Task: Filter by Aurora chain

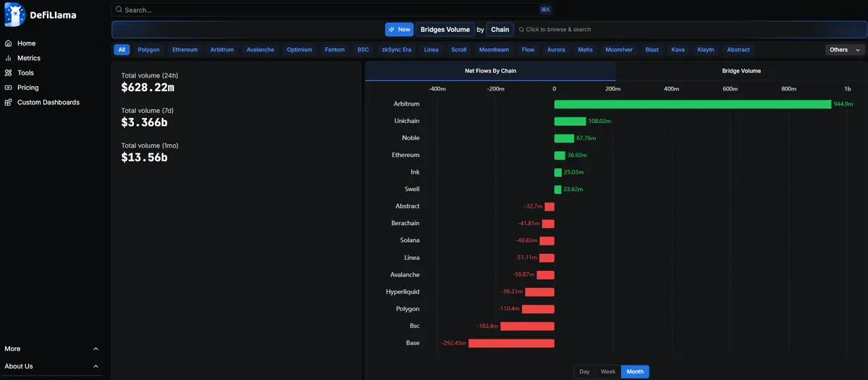Action: pos(556,50)
